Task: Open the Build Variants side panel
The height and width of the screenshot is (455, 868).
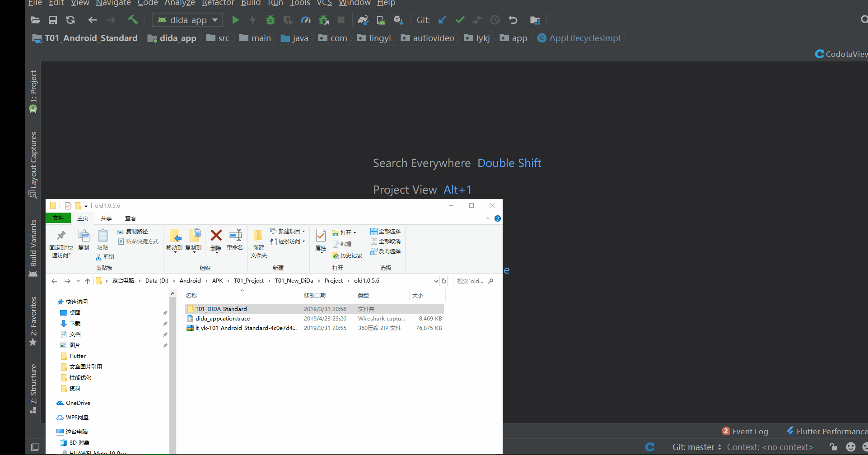Action: (33, 248)
